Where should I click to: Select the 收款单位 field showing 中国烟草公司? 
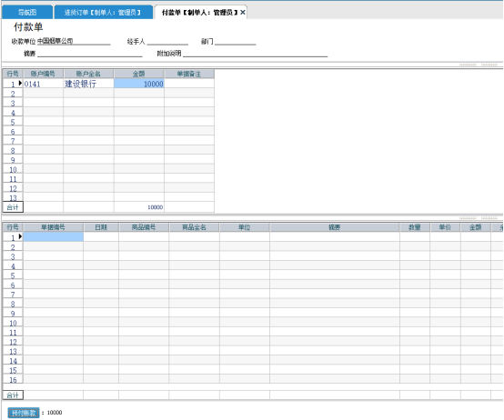[74, 41]
